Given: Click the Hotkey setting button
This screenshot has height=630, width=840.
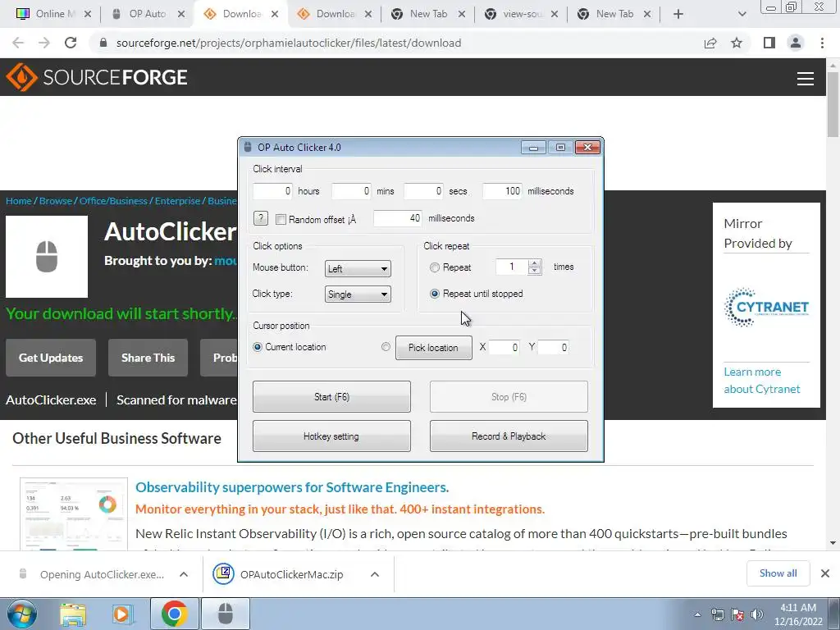Looking at the screenshot, I should [331, 436].
